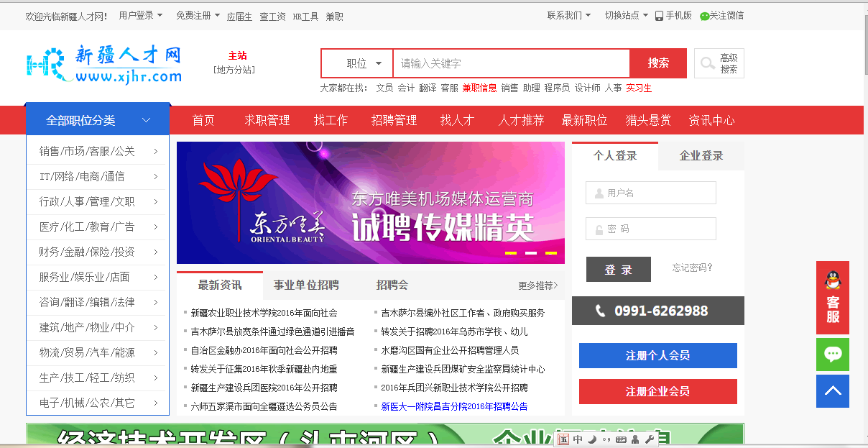Click the magnifier icon for advanced search

pyautogui.click(x=708, y=64)
